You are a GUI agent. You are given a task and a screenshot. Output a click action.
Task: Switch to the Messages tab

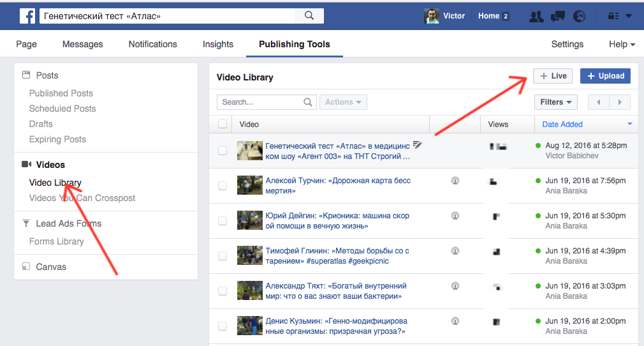[x=82, y=44]
